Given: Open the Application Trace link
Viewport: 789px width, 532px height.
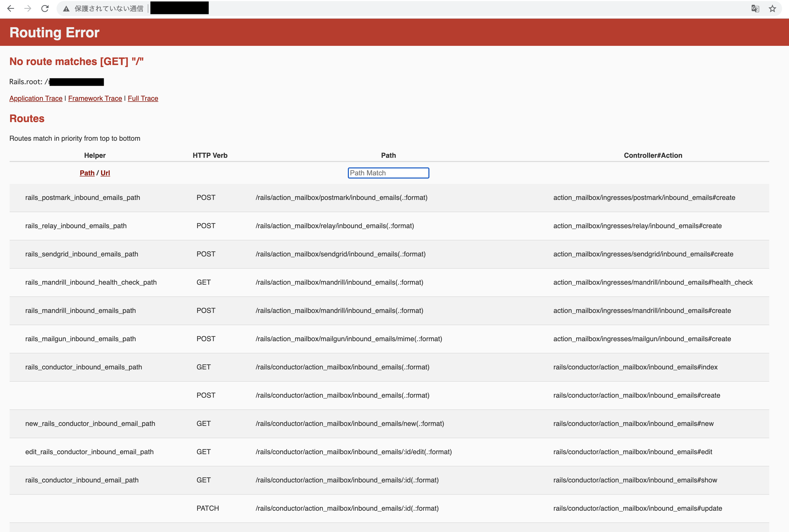Looking at the screenshot, I should 36,98.
